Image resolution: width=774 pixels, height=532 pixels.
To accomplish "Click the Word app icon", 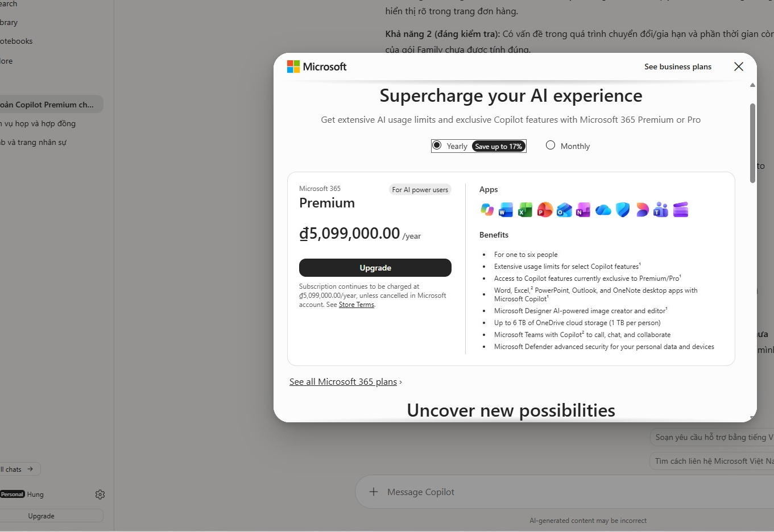I will [x=506, y=210].
